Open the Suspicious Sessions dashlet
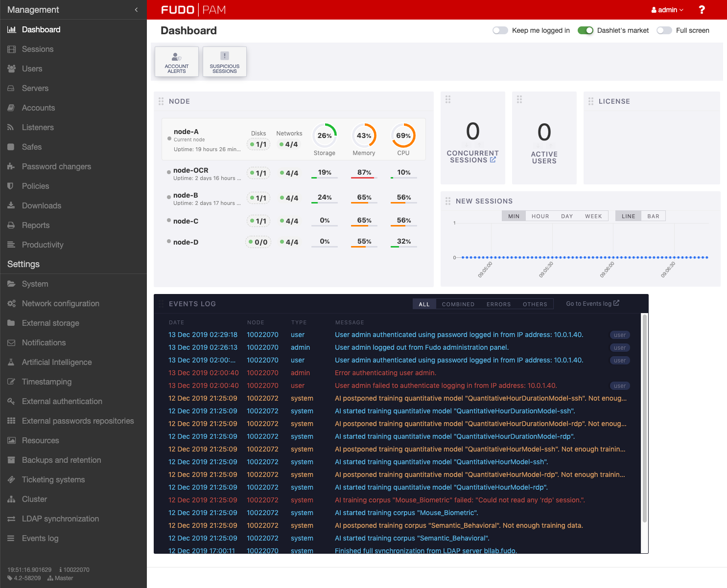727x588 pixels. point(224,61)
